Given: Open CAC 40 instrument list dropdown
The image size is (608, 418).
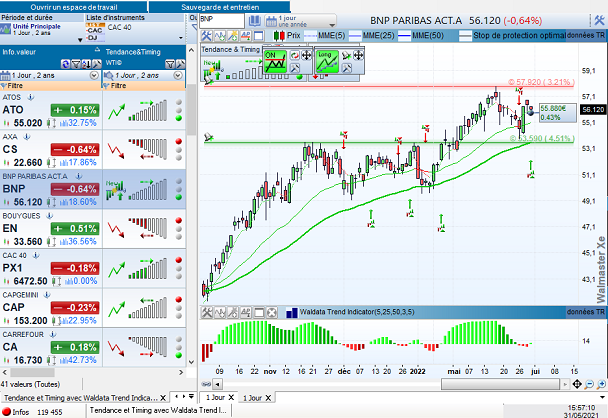Looking at the screenshot, I should coord(180,38).
